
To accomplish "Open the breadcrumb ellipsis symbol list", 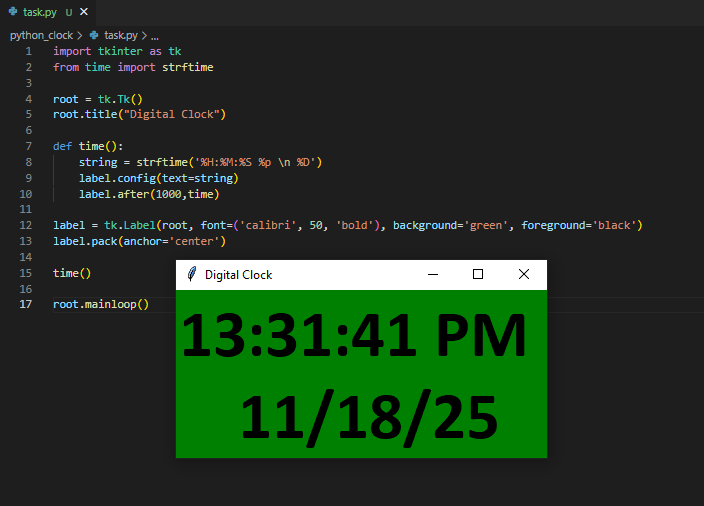I will (154, 36).
